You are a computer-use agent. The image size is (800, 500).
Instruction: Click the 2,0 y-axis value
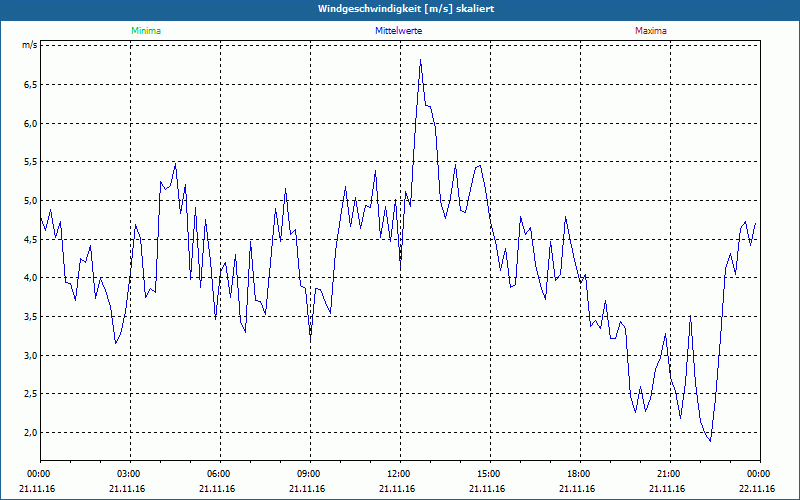[x=30, y=433]
